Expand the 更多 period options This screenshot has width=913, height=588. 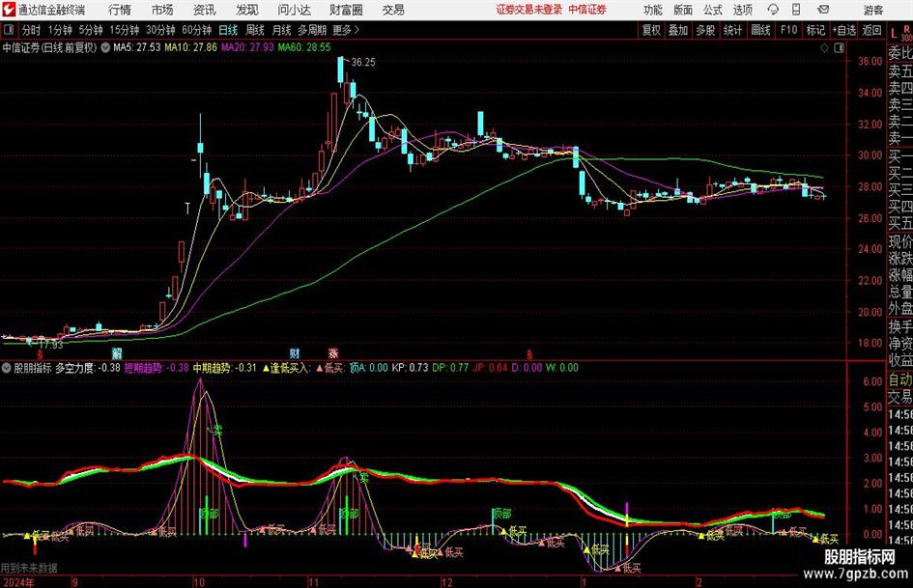[x=346, y=30]
